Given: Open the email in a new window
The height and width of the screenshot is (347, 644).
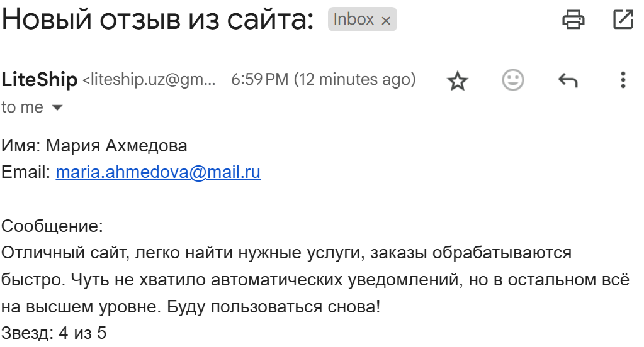Looking at the screenshot, I should point(623,19).
